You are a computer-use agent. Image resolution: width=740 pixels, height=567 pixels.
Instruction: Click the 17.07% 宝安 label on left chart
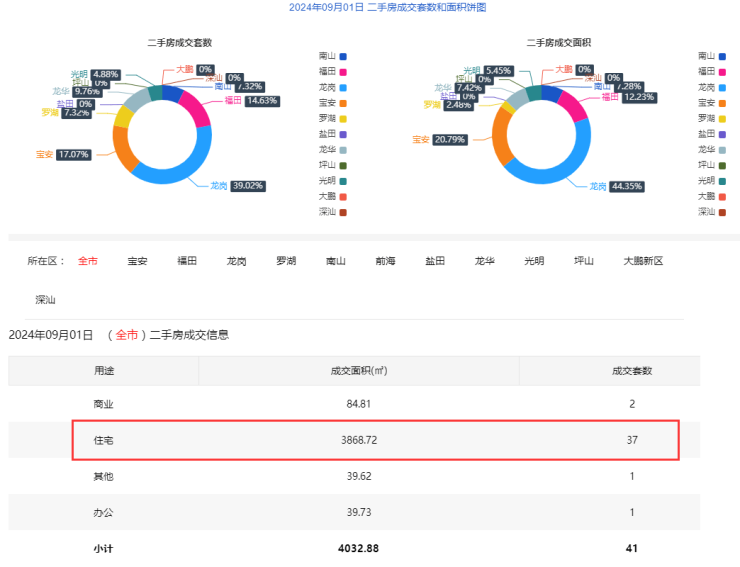coord(74,155)
